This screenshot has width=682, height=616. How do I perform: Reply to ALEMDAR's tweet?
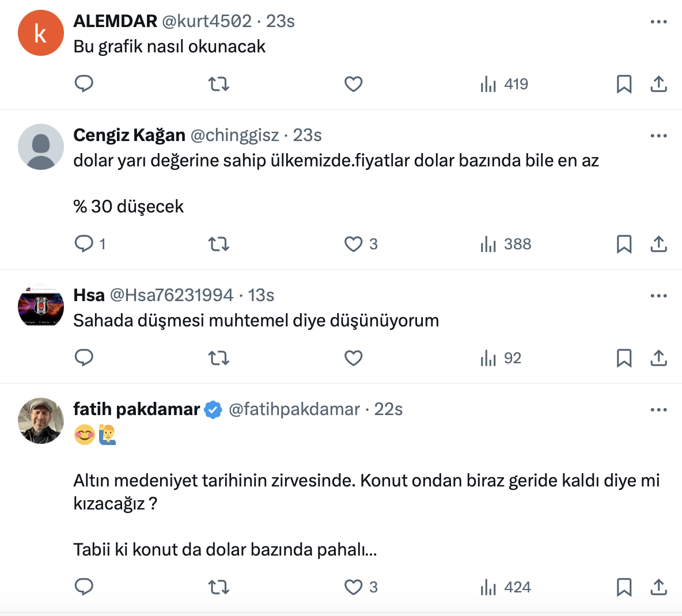tap(84, 84)
